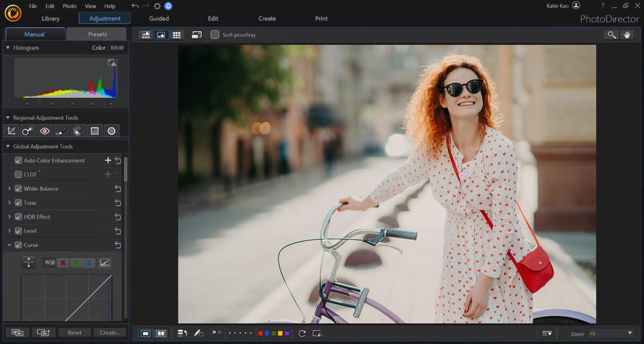Choose the radial filter circle tool
The height and width of the screenshot is (344, 644).
(111, 131)
